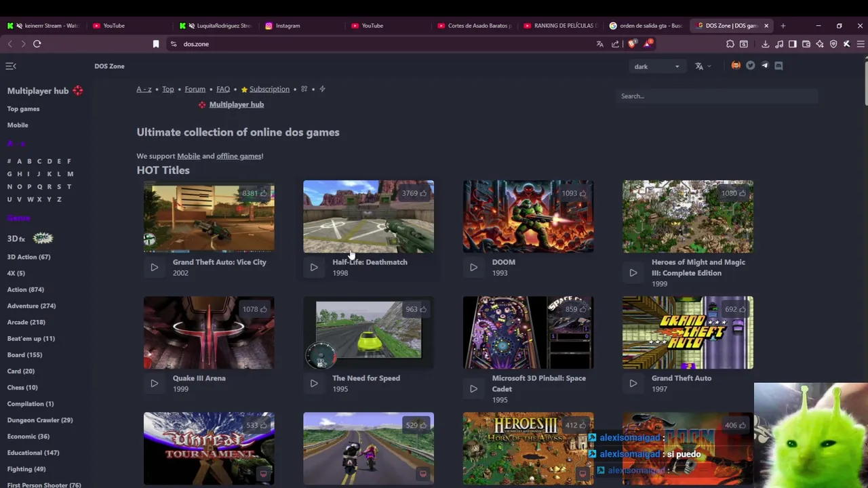Open the Subscription link
This screenshot has width=868, height=488.
pyautogui.click(x=269, y=89)
